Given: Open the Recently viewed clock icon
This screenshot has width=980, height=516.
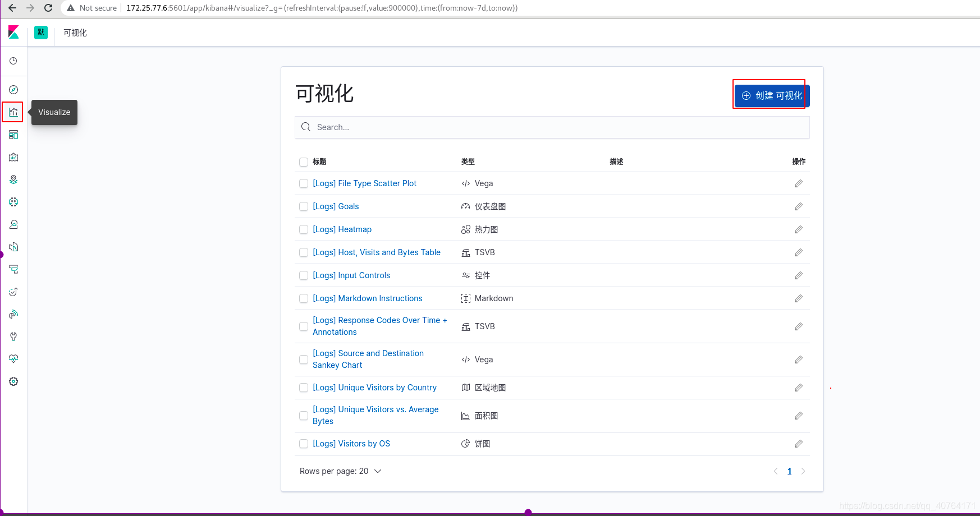Looking at the screenshot, I should click(x=13, y=61).
